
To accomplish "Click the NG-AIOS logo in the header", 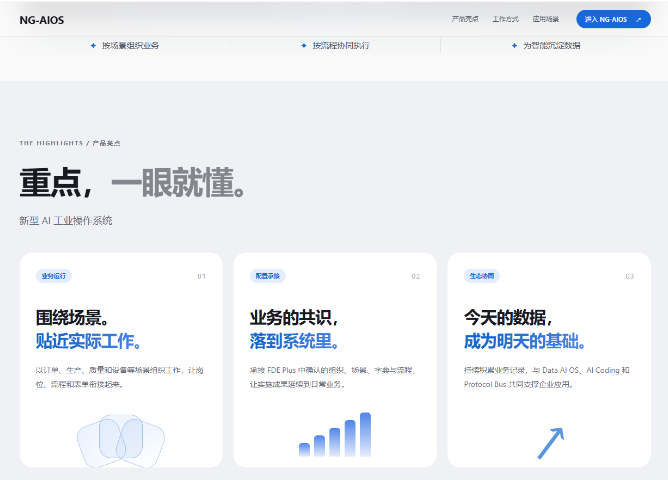I will [42, 20].
